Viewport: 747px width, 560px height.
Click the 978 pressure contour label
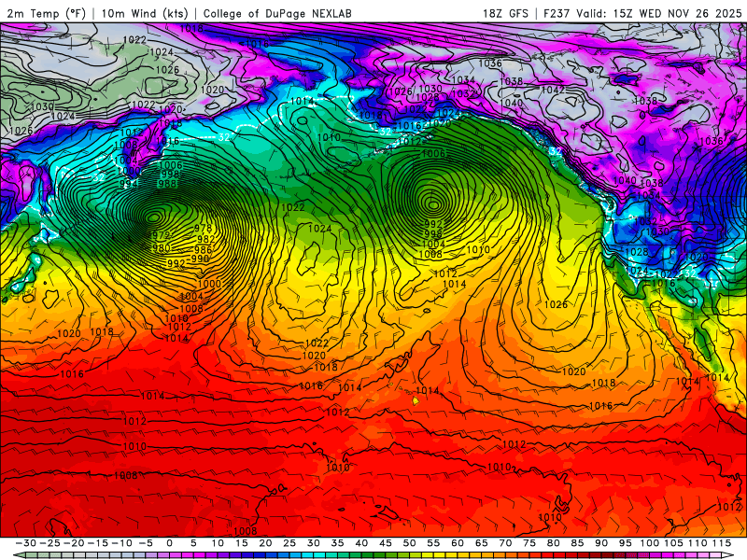pos(204,229)
